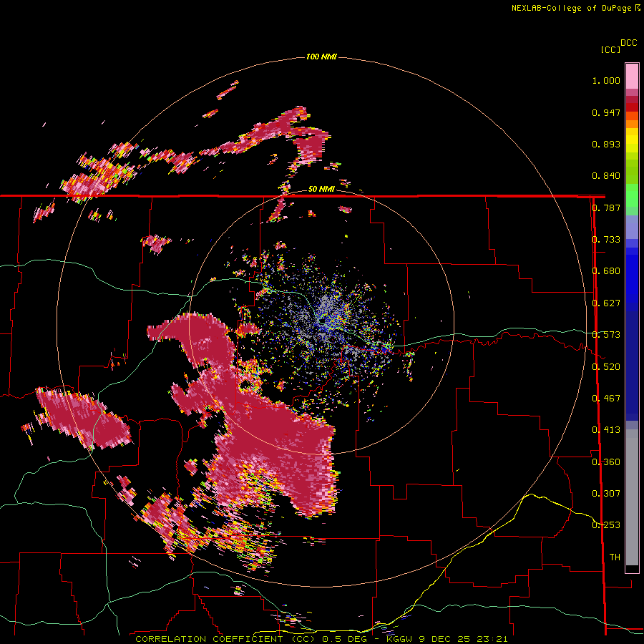Screen dimensions: 644x644
Task: Click the 0.5 DEG elevation text
Action: 345,639
